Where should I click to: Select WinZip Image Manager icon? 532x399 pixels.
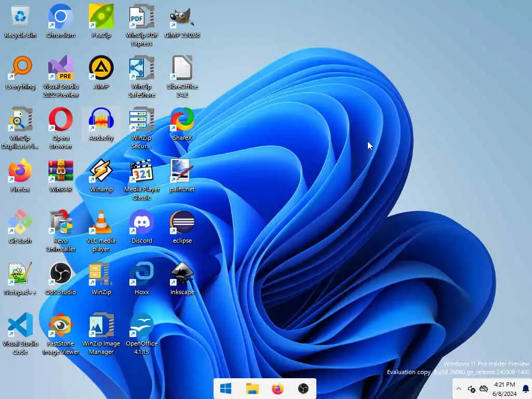(x=101, y=334)
